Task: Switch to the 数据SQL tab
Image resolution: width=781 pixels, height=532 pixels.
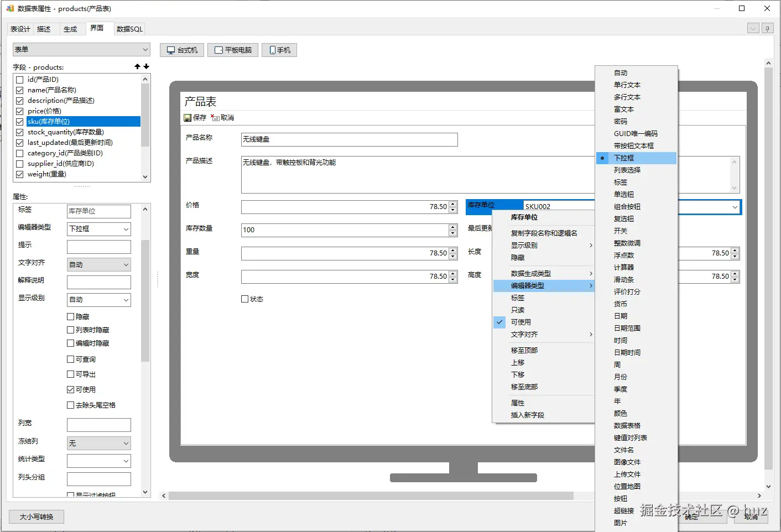Action: 129,29
